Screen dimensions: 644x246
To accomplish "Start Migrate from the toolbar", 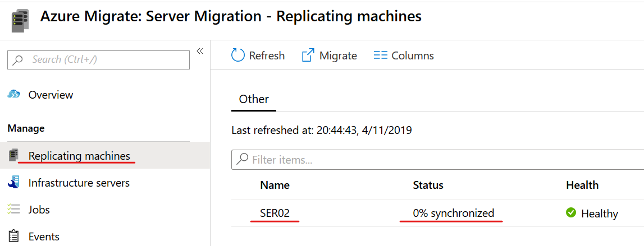I will [330, 55].
